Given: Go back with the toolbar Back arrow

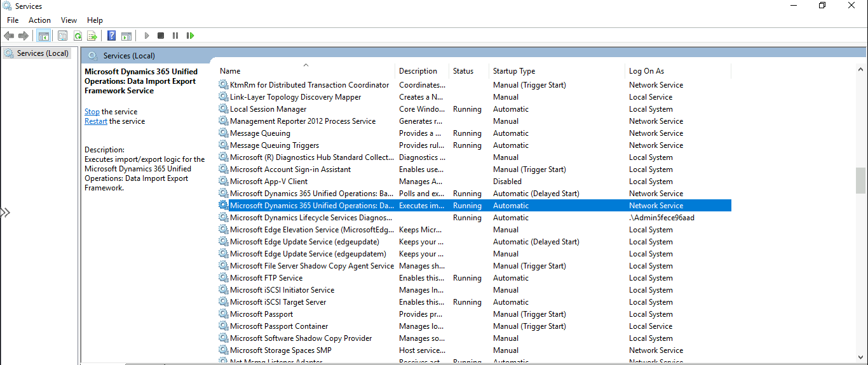Looking at the screenshot, I should pyautogui.click(x=9, y=36).
